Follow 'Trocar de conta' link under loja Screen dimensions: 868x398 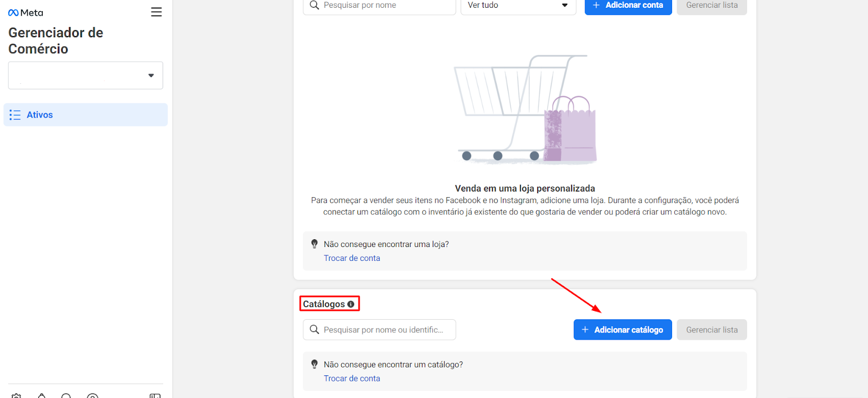(352, 258)
